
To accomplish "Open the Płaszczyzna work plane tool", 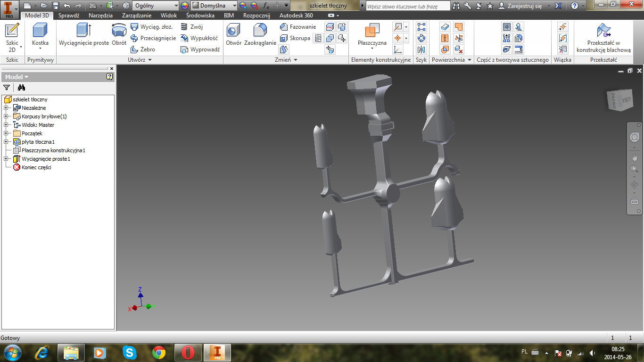I will 372,35.
